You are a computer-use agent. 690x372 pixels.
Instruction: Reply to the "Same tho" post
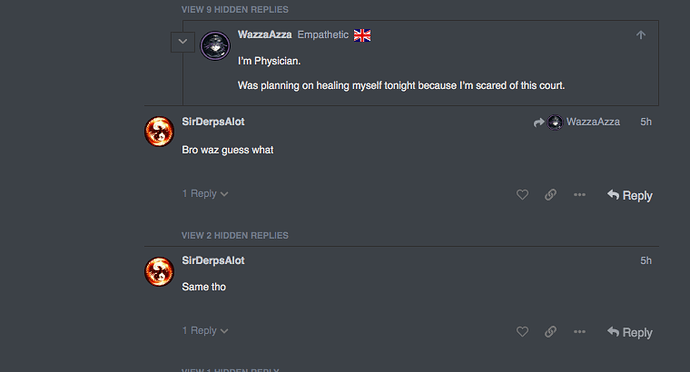click(630, 332)
